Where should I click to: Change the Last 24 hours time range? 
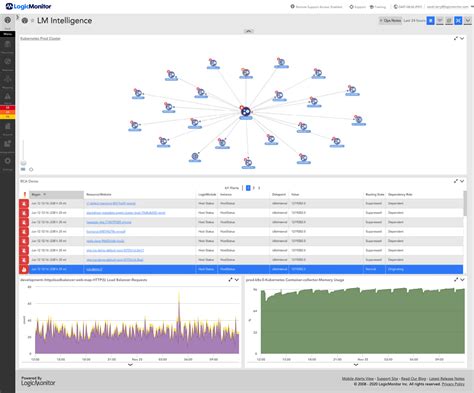click(414, 21)
